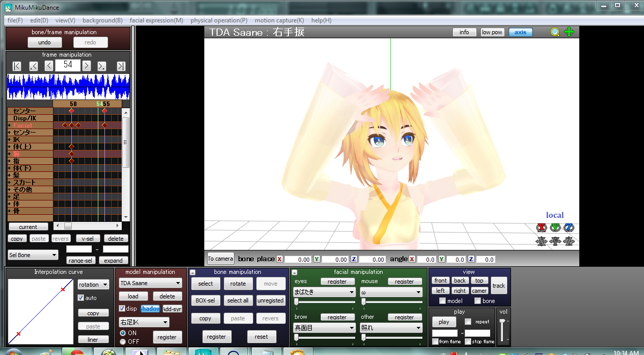Viewport: 644px width, 355px height.
Task: Step forward one frame
Action: click(87, 66)
